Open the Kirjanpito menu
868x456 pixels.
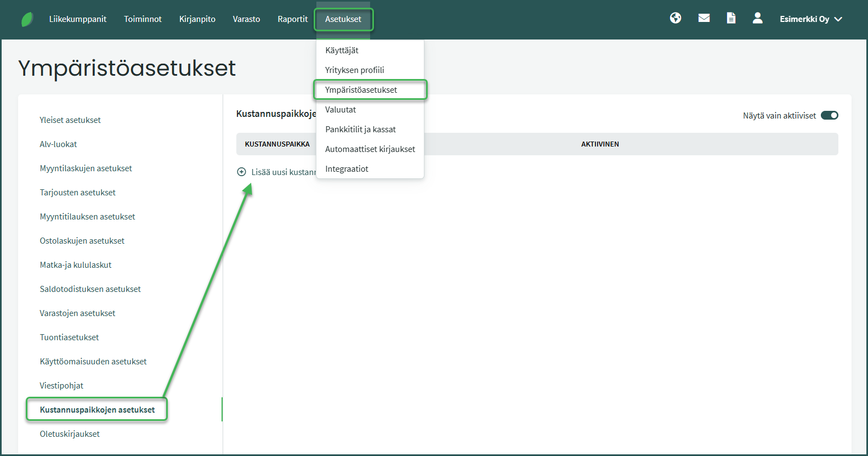tap(197, 19)
